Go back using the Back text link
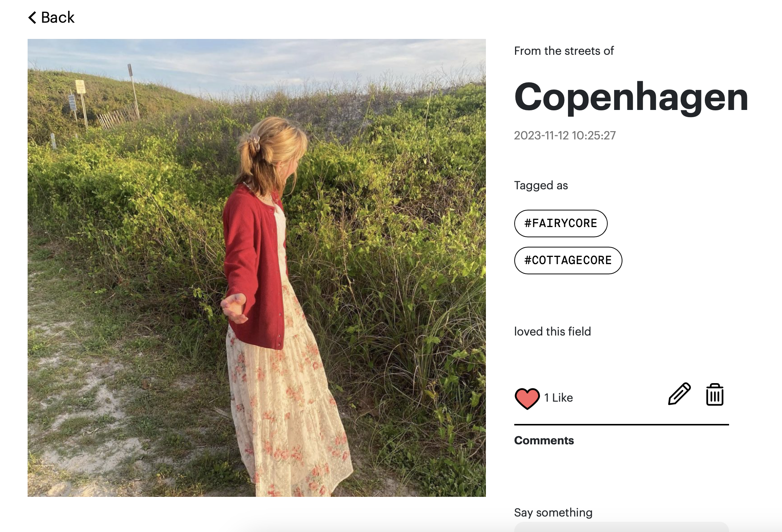Viewport: 782px width, 532px height. 57,17
